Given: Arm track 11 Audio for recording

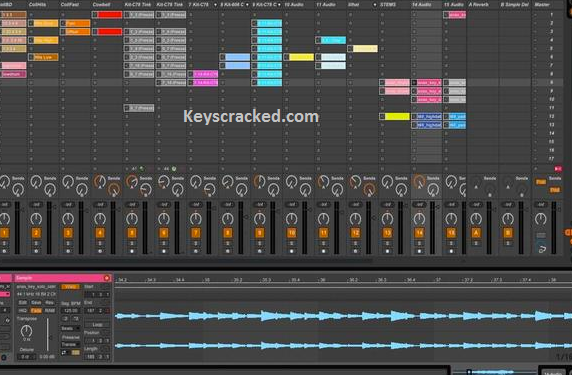Looking at the screenshot, I should [x=323, y=251].
